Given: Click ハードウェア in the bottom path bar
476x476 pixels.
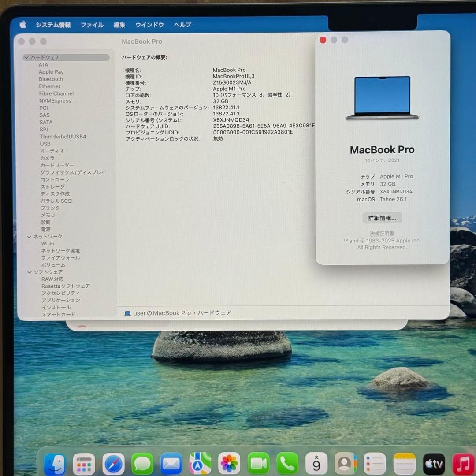Looking at the screenshot, I should [x=214, y=313].
